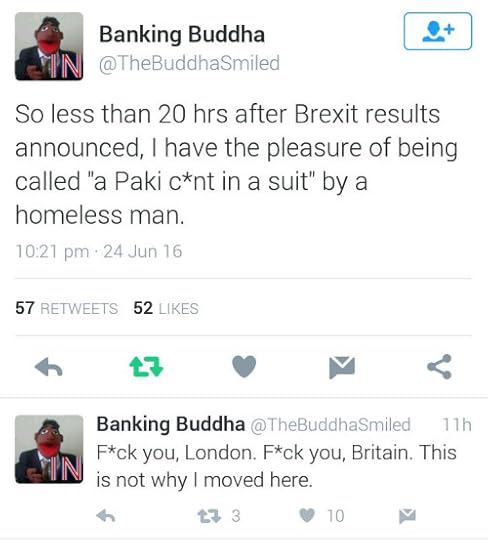The height and width of the screenshot is (540, 488).
Task: Like the main tweet with the heart icon
Action: 244,366
